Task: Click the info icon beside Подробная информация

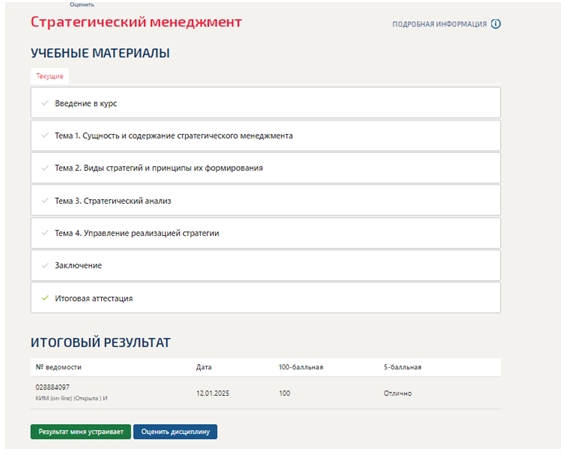Action: pyautogui.click(x=496, y=24)
